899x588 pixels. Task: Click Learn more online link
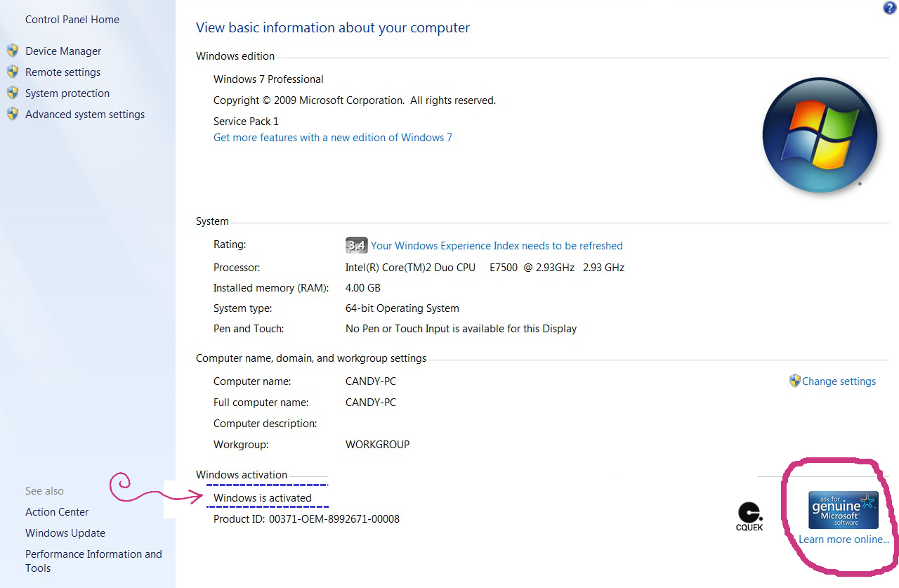coord(844,540)
